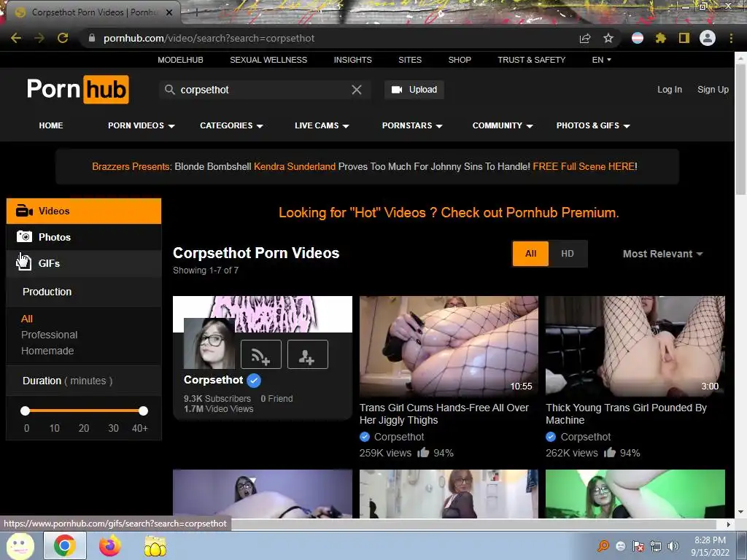The width and height of the screenshot is (747, 560).
Task: Click the Pornhub logo
Action: tap(77, 90)
